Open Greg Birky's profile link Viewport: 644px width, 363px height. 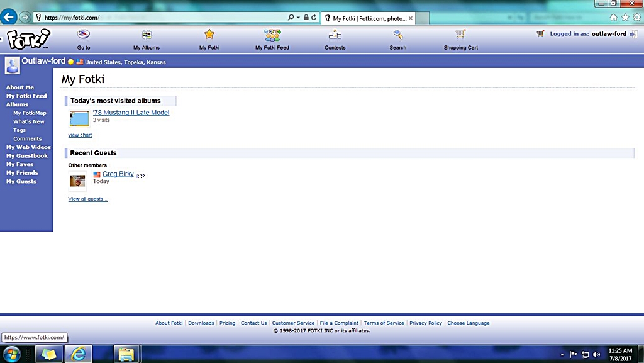point(118,174)
